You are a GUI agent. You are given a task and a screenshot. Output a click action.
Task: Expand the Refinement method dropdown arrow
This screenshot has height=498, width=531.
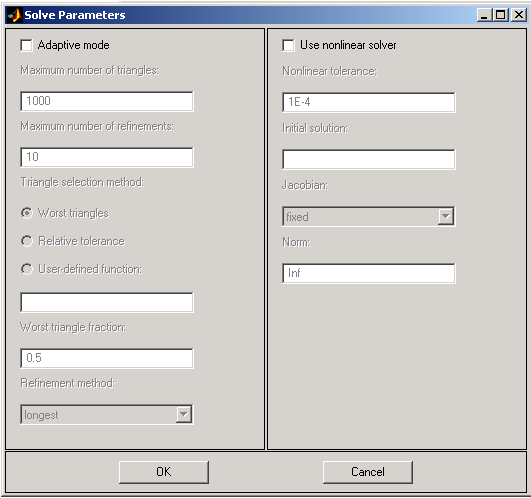pos(184,414)
